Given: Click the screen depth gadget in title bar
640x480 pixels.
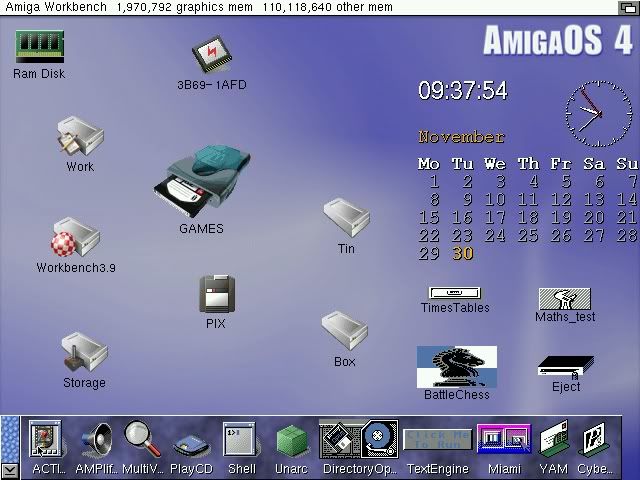Looking at the screenshot, I should click(627, 7).
